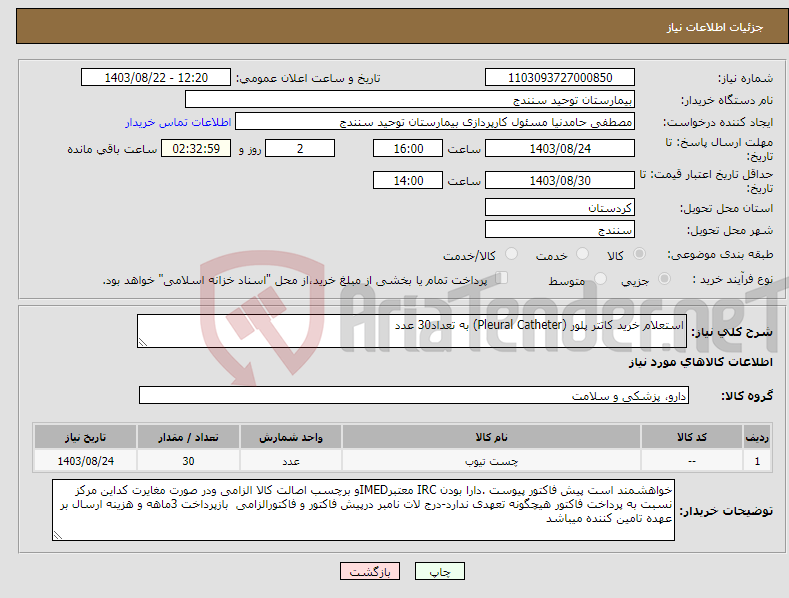Click the buyer name field بیمارستان توحید سنندج
Image resolution: width=789 pixels, height=598 pixels.
pyautogui.click(x=410, y=99)
